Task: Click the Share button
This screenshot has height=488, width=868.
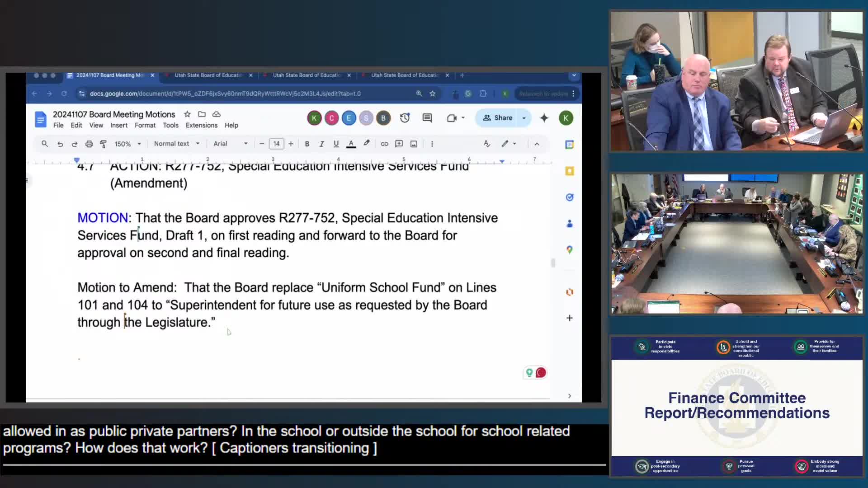Action: (497, 118)
